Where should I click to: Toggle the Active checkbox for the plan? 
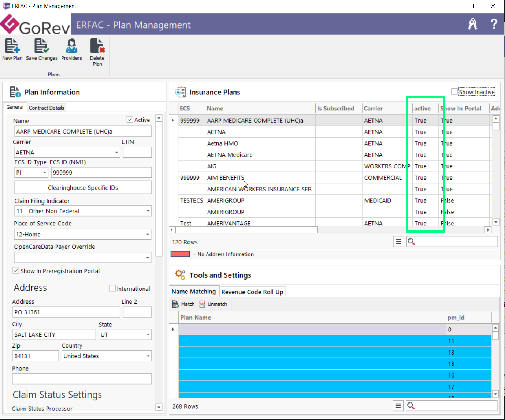tap(130, 120)
